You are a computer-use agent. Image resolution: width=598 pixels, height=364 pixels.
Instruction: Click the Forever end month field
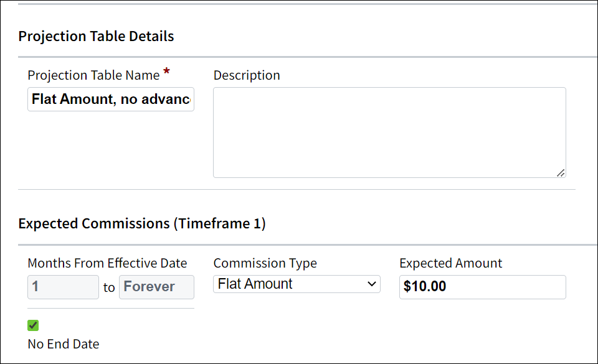[x=156, y=286]
